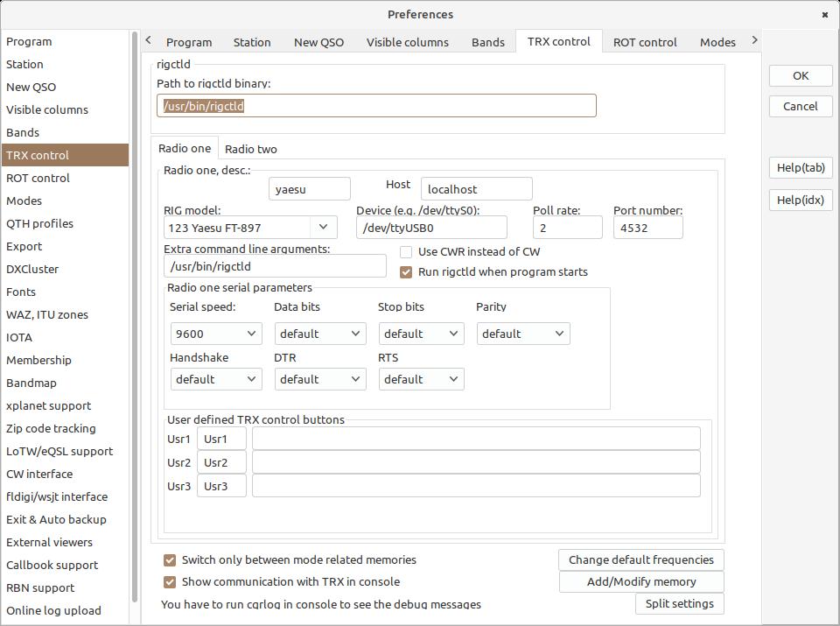Go to the Bands tab
Image resolution: width=840 pixels, height=626 pixels.
point(488,42)
